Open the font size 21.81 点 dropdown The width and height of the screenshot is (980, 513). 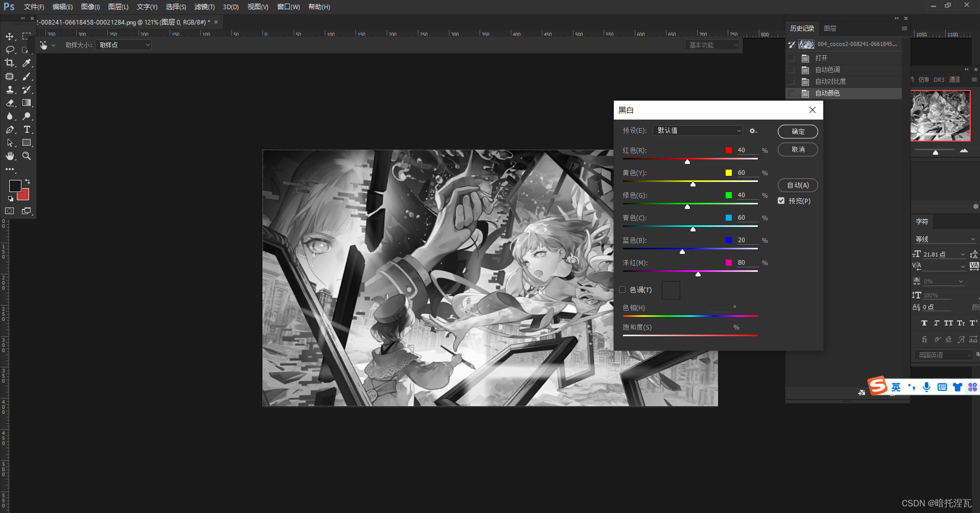coord(963,254)
